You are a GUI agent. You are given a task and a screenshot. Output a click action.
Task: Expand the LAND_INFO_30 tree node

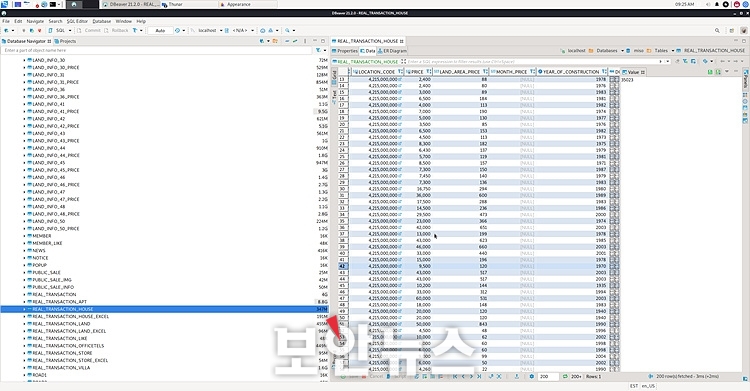24,60
